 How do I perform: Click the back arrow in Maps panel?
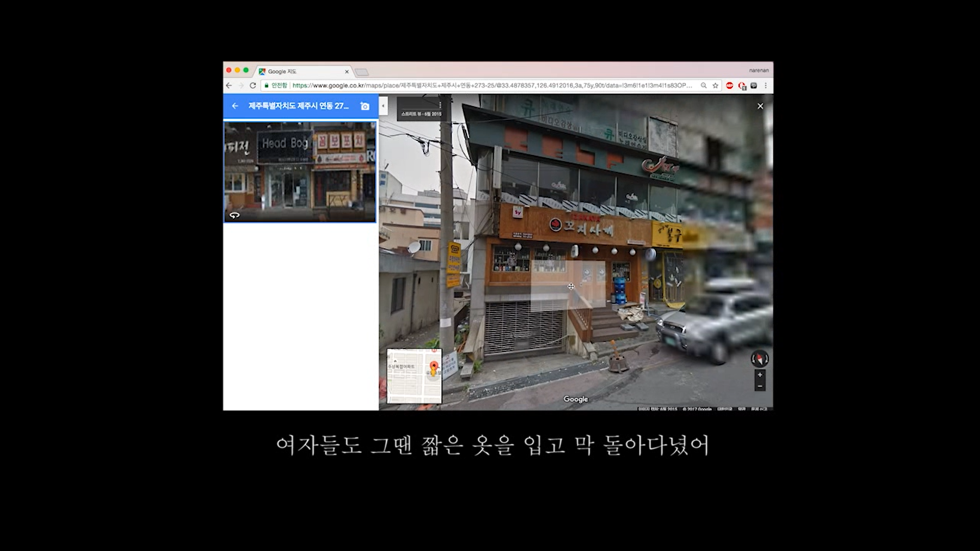(235, 106)
